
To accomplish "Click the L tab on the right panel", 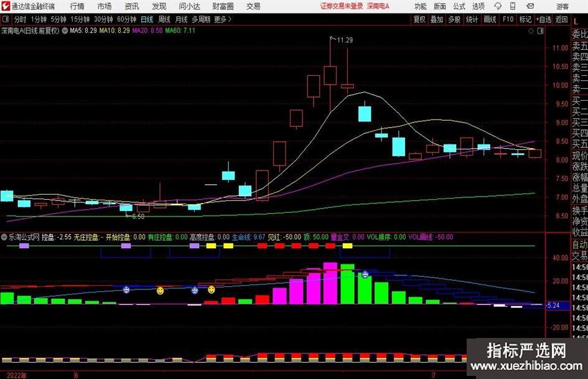I will 576,21.
